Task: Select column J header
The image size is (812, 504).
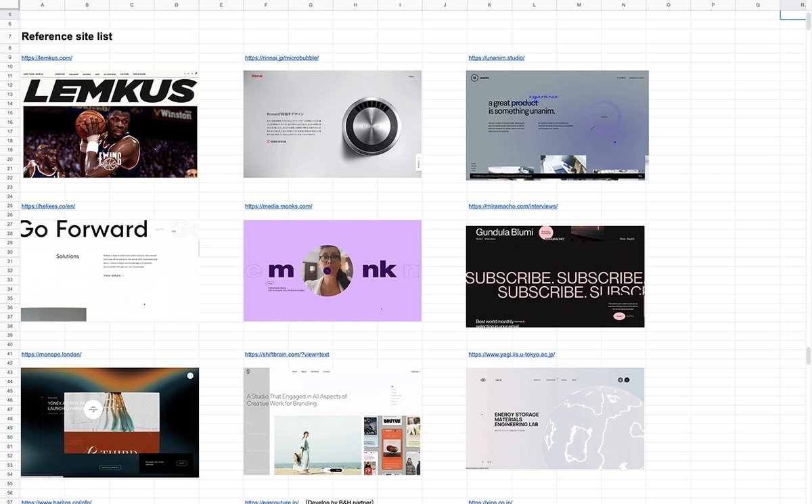Action: (445, 5)
